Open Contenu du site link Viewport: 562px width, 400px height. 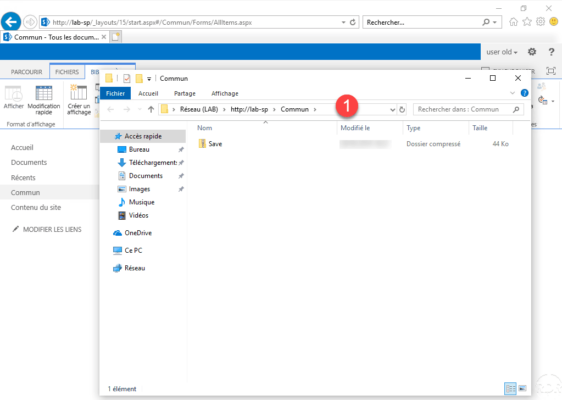point(36,207)
